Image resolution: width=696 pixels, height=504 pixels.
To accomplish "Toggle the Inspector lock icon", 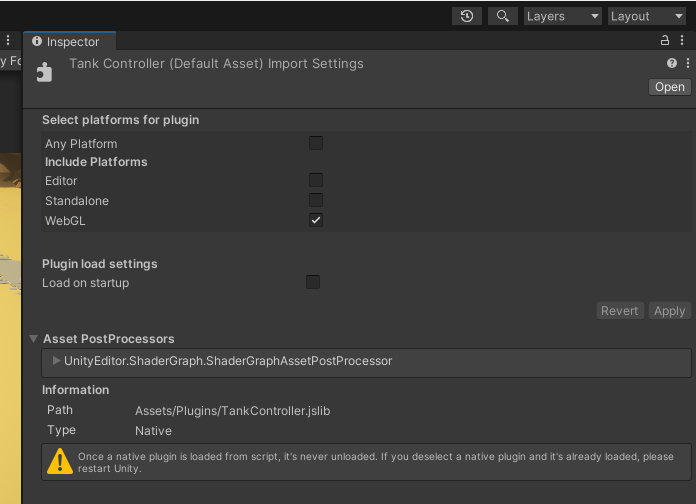I will pyautogui.click(x=664, y=40).
